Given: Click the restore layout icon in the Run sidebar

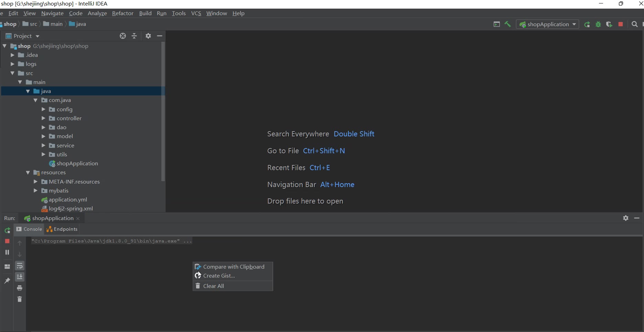Looking at the screenshot, I should tap(7, 266).
